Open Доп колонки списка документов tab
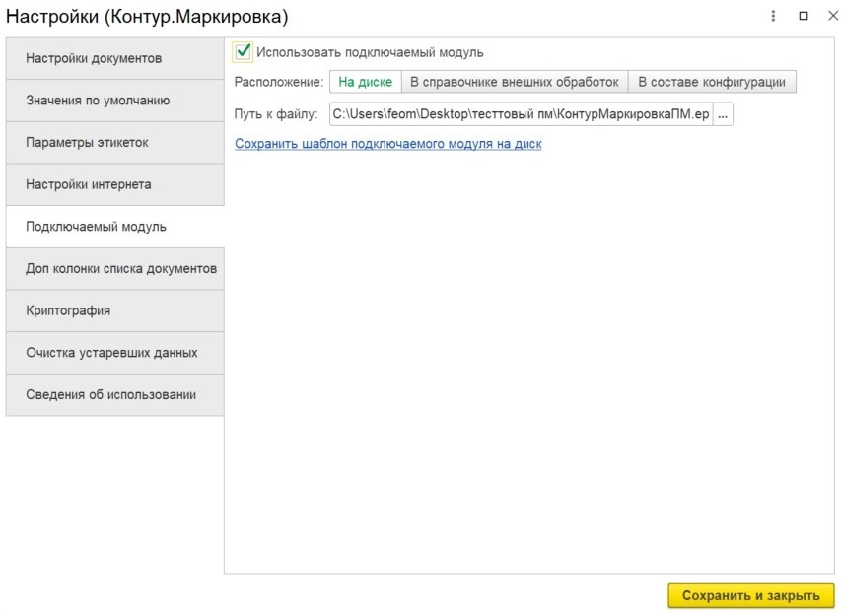The height and width of the screenshot is (616, 841). pos(114,269)
